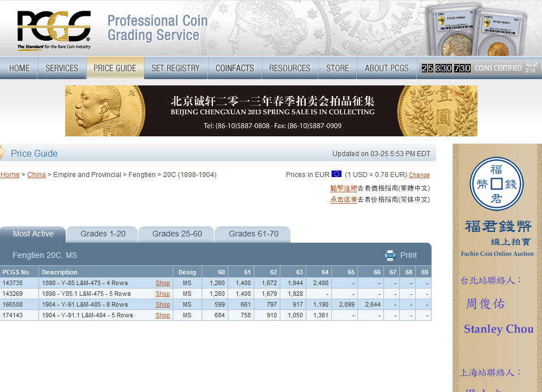The image size is (542, 392).
Task: Open the Traditional Chinese price guide link
Action: pos(344,188)
